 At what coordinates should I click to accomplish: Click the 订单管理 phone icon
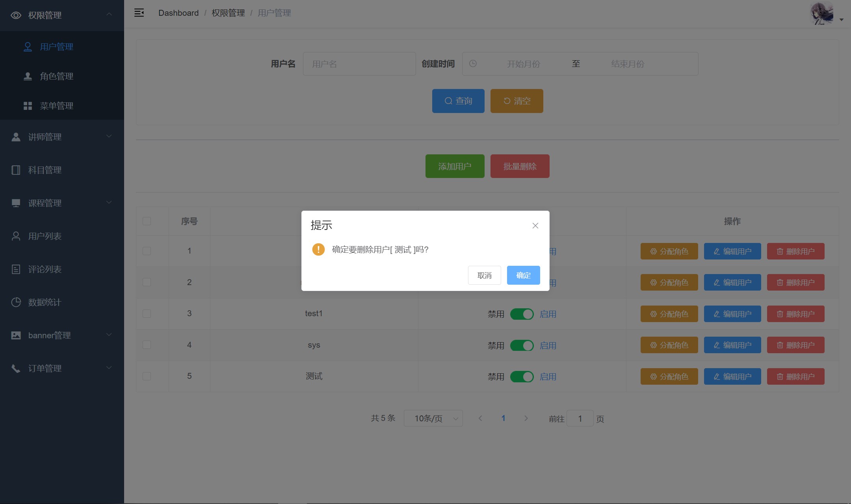[16, 368]
